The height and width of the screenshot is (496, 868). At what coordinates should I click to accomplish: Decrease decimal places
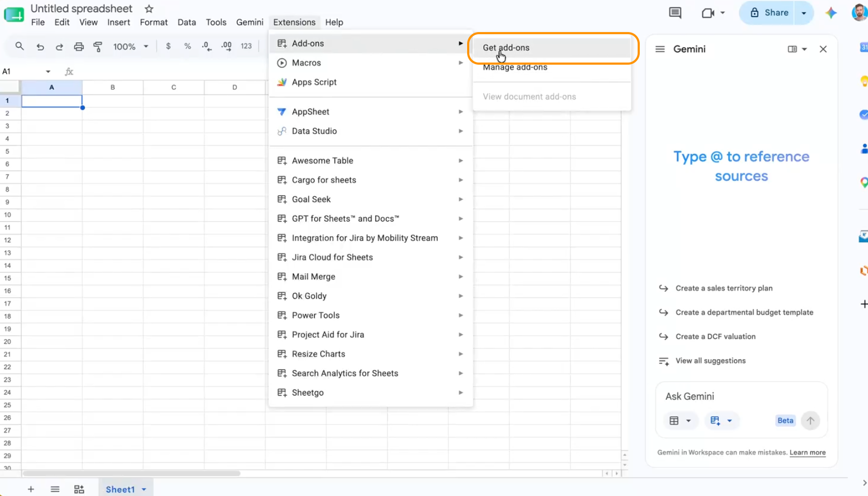(207, 46)
